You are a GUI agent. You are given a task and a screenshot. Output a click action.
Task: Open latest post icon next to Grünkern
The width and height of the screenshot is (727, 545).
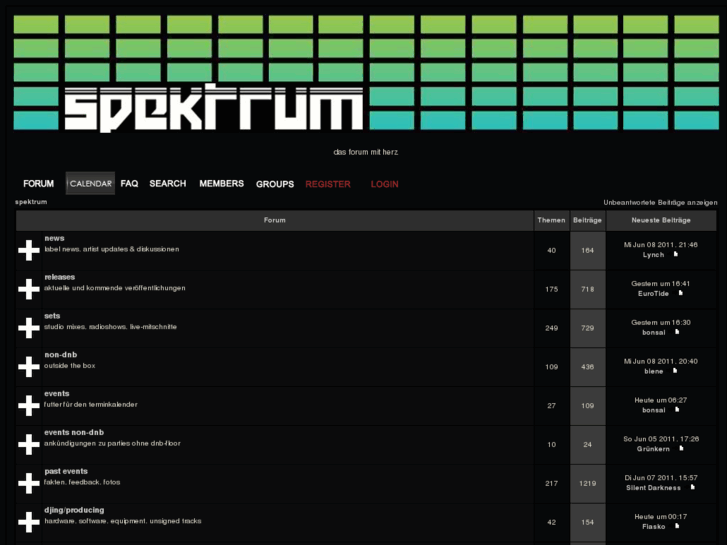tap(681, 449)
